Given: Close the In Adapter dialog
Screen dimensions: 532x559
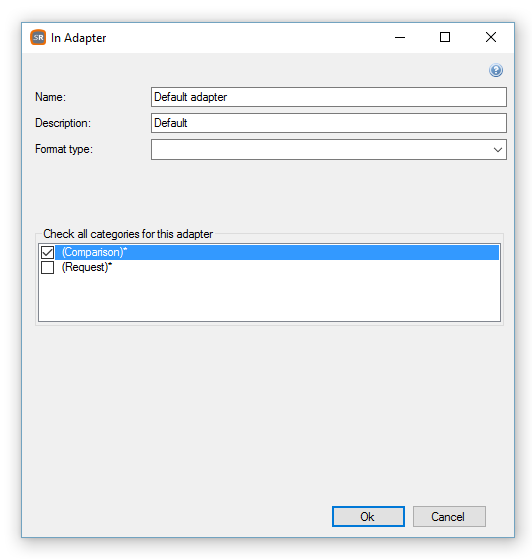Looking at the screenshot, I should click(491, 37).
